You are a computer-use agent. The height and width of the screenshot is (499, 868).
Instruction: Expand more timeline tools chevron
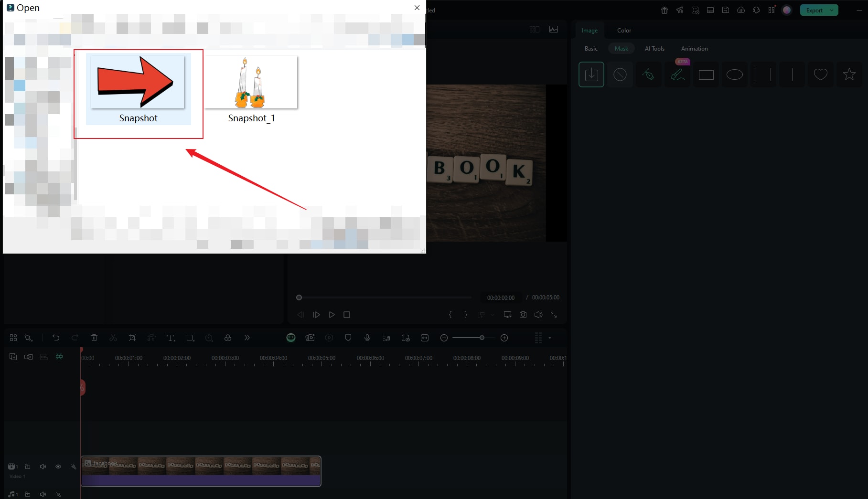click(x=247, y=338)
